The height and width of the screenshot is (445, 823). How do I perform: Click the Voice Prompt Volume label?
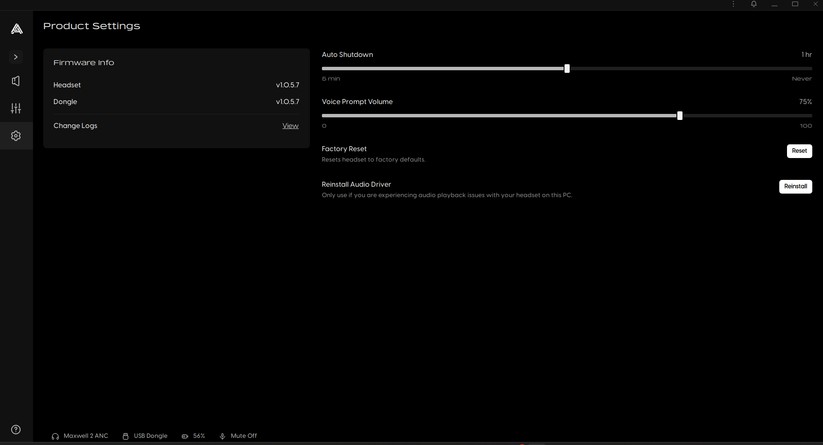click(x=357, y=102)
